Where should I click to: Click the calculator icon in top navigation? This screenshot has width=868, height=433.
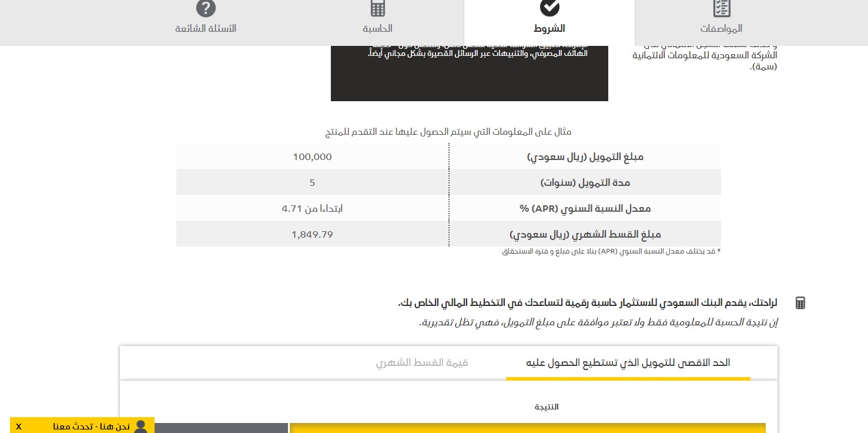pyautogui.click(x=377, y=8)
